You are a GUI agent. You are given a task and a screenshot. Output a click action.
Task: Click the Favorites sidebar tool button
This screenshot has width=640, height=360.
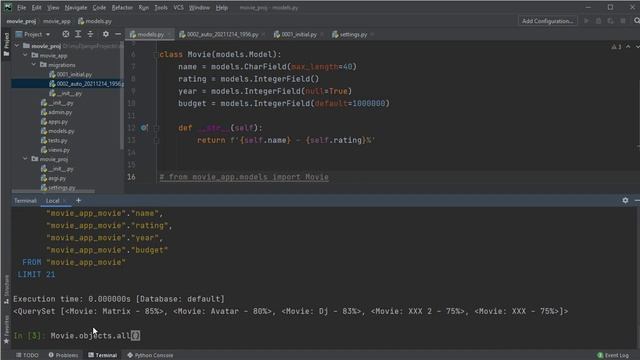(6, 329)
